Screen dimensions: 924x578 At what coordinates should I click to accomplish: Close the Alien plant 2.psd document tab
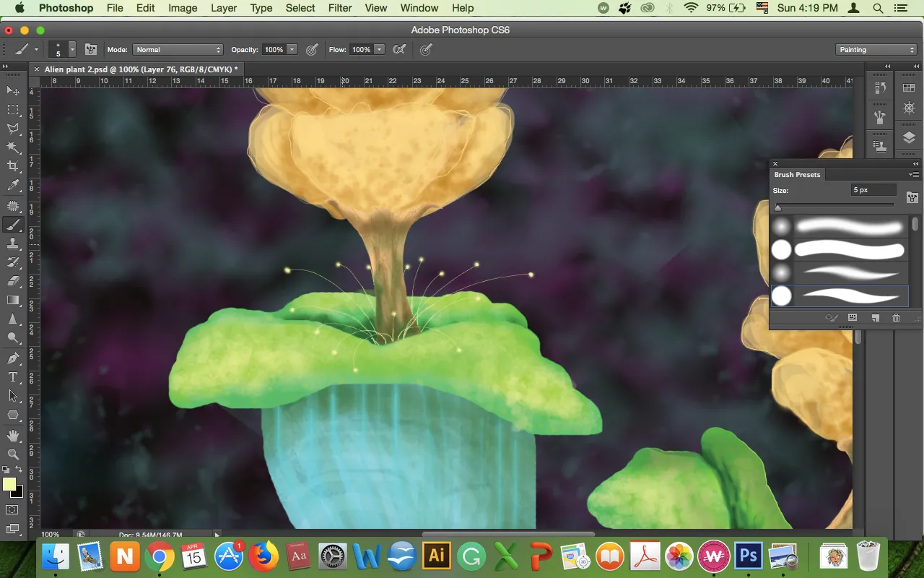click(x=36, y=69)
